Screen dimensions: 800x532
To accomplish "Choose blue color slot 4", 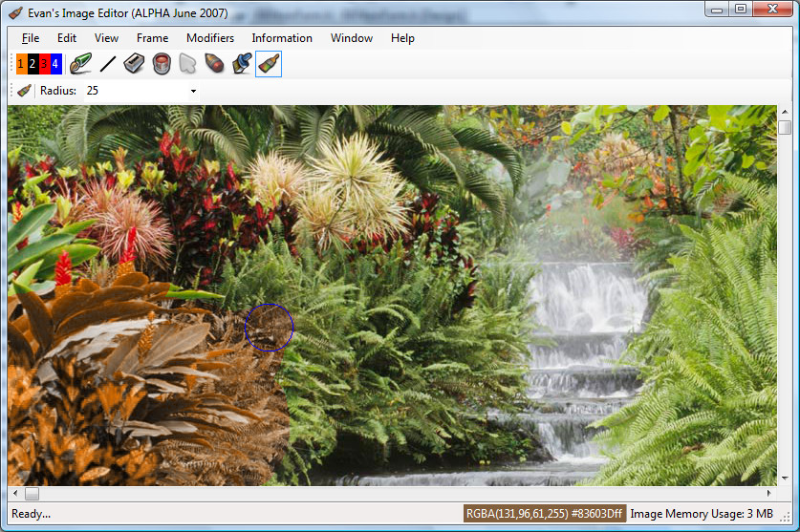I will (56, 64).
